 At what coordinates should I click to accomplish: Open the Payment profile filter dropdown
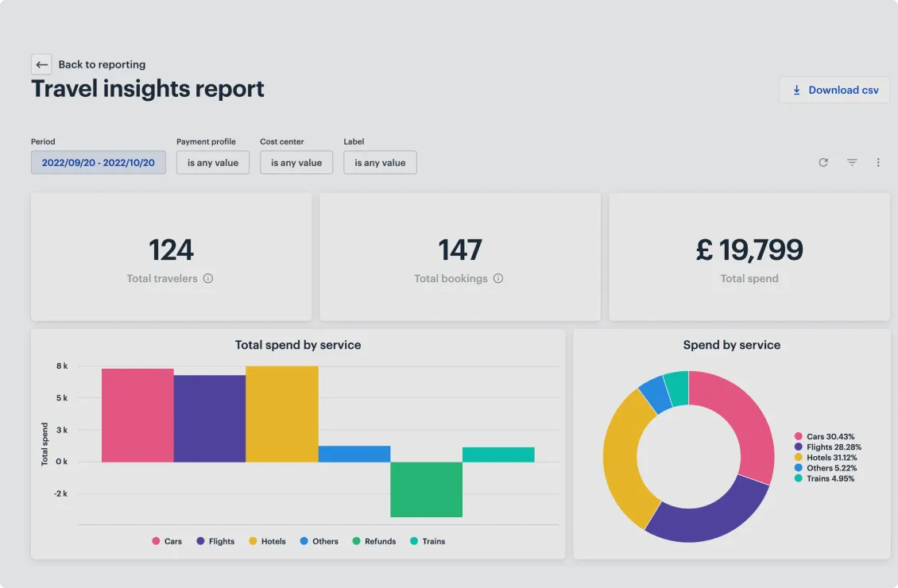pyautogui.click(x=212, y=163)
